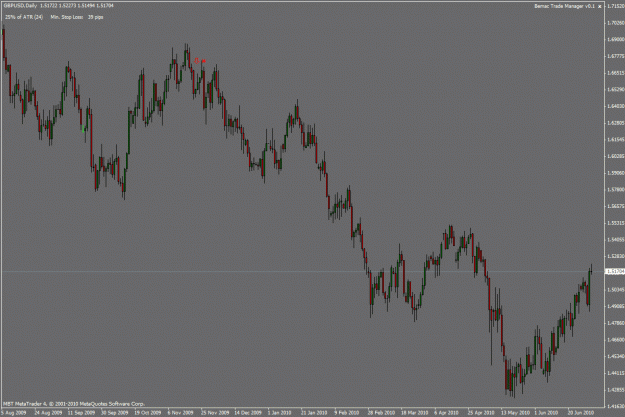625x417 pixels.
Task: Click the '1 Jun 2010' date on time axis
Action: tap(546, 413)
